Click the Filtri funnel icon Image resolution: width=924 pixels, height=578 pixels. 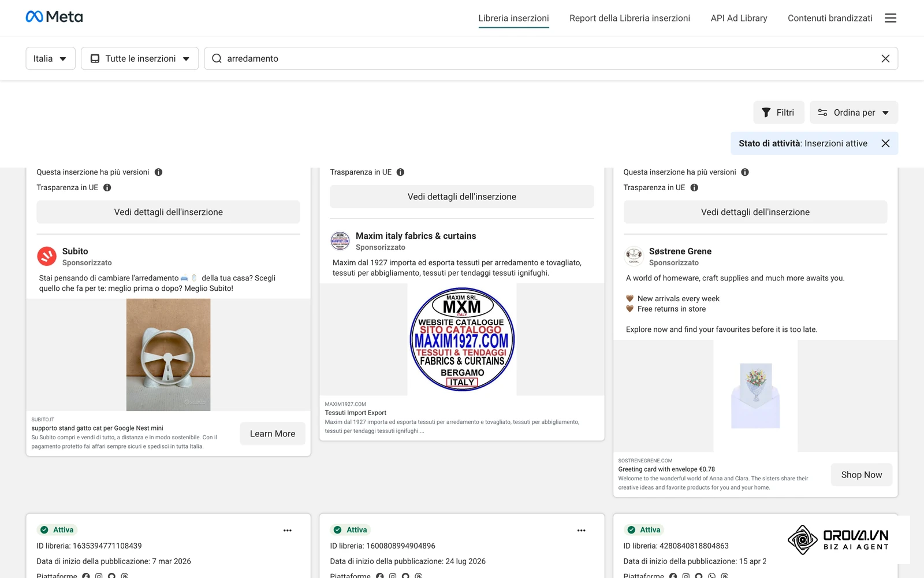point(766,112)
